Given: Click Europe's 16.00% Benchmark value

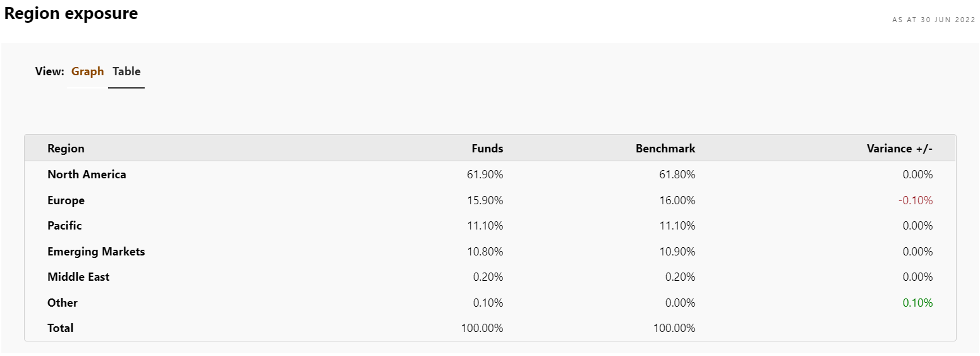Looking at the screenshot, I should point(677,200).
